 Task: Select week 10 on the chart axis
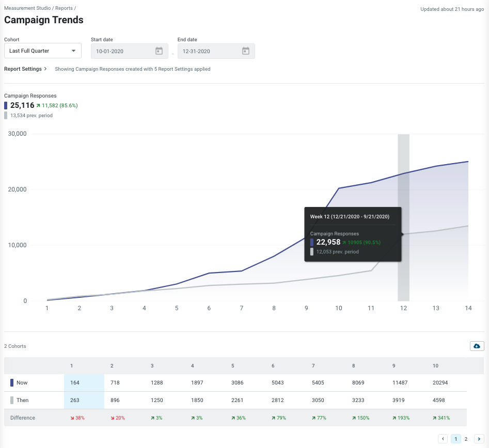coord(339,308)
